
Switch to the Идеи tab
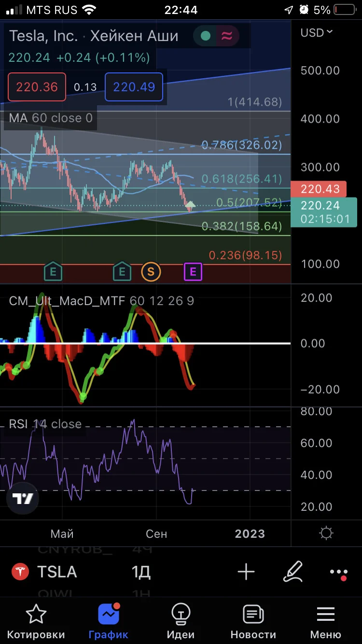click(x=181, y=622)
